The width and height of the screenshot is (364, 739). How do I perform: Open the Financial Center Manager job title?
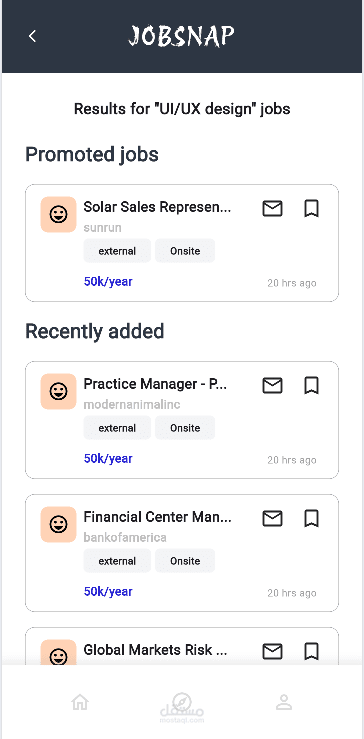coord(157,517)
